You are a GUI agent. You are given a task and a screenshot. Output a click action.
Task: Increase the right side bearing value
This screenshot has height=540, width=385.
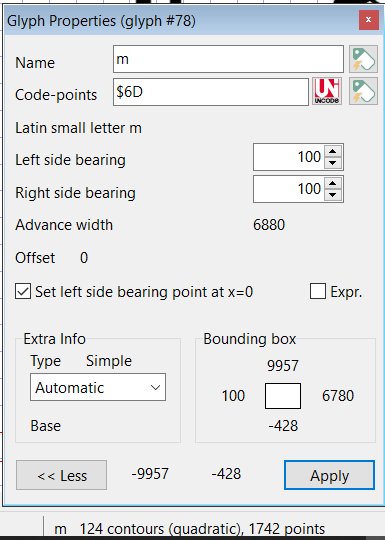(x=332, y=183)
